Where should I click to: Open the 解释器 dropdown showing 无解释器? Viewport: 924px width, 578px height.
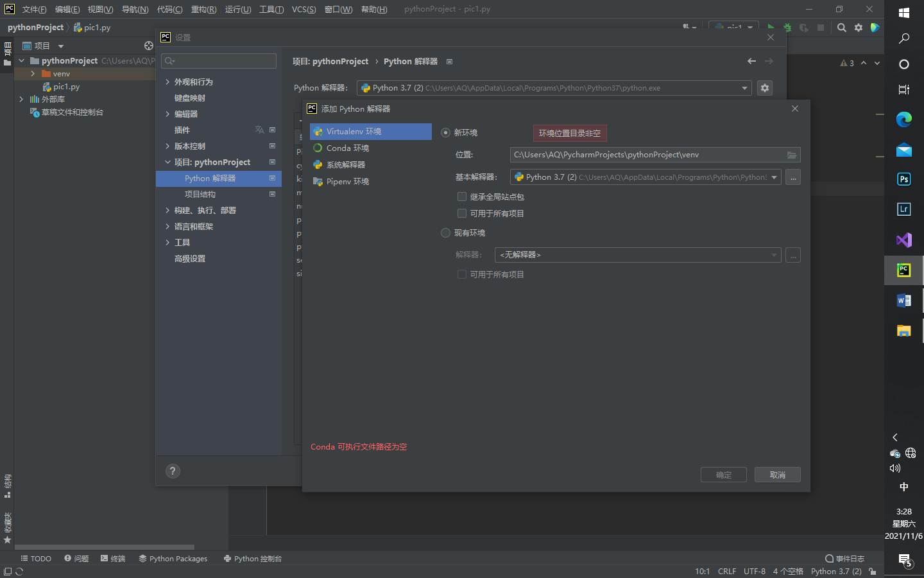(x=774, y=254)
